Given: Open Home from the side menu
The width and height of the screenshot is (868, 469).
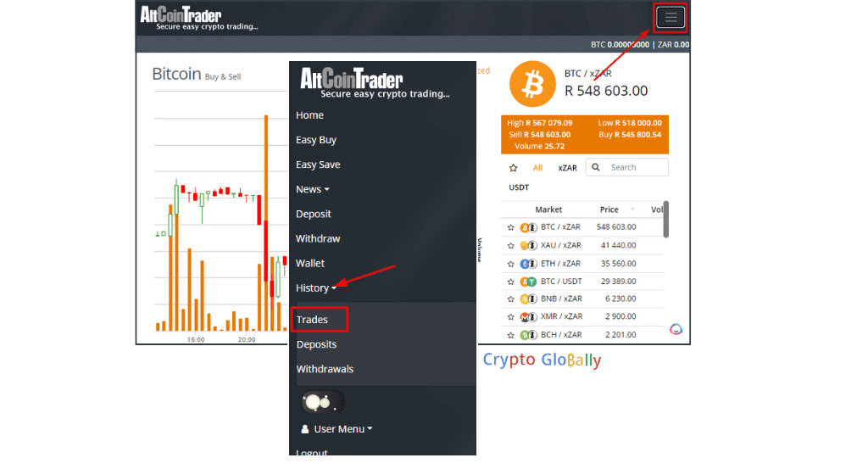Looking at the screenshot, I should tap(309, 115).
